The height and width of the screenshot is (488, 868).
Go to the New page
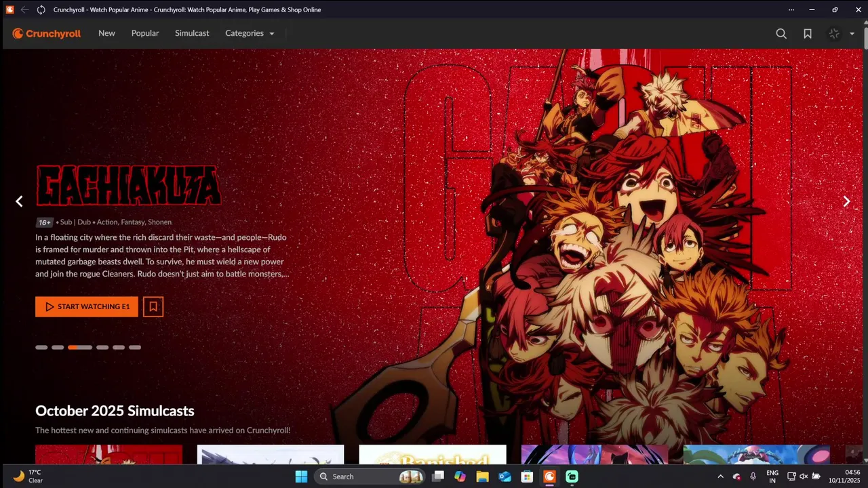[106, 33]
